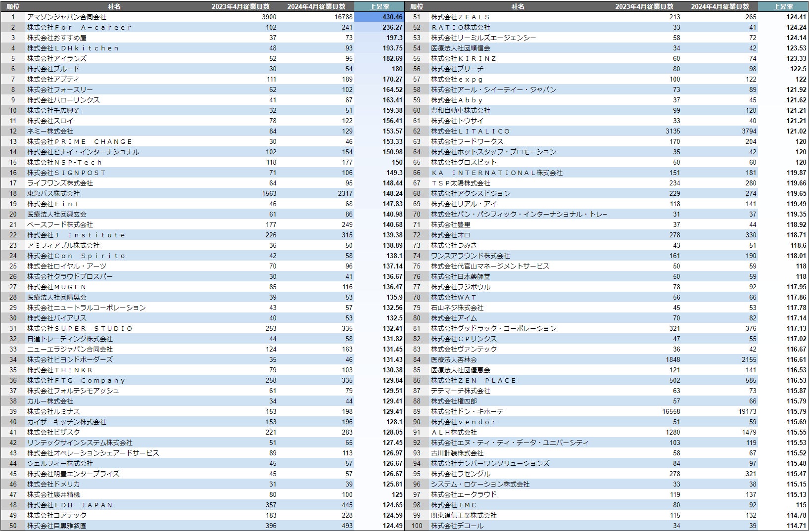Screen dimensions: 809x532
Task: Select the cell 株式会社デコール
Action: pos(457,526)
